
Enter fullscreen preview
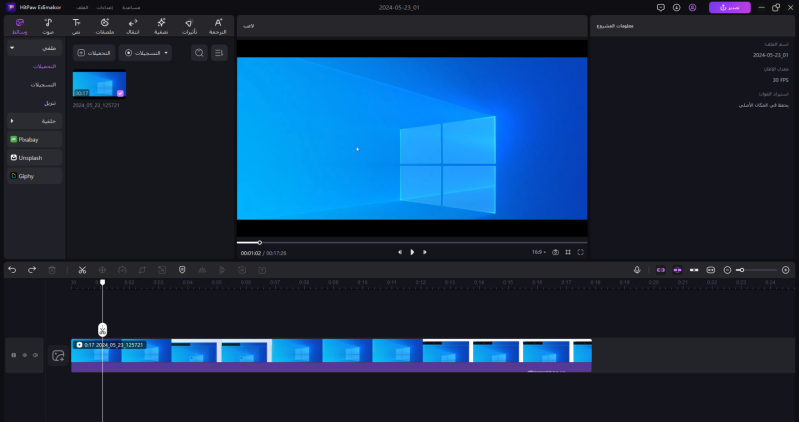(580, 252)
